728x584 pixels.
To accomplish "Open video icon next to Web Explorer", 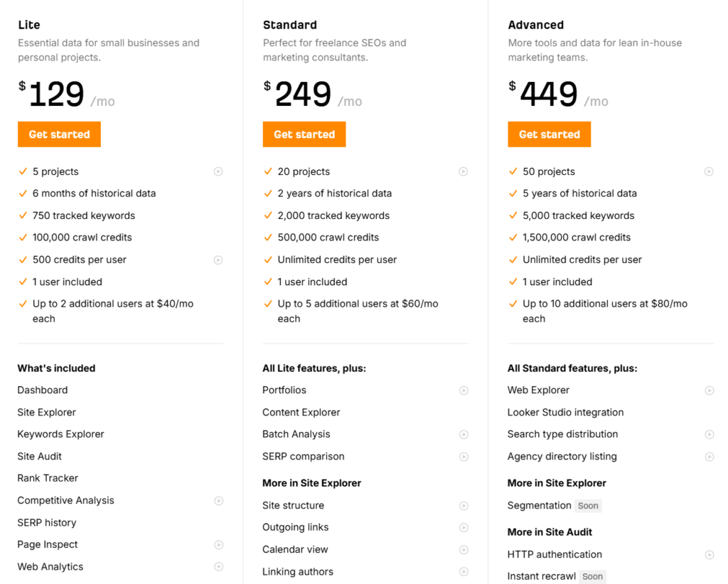I will [x=709, y=391].
